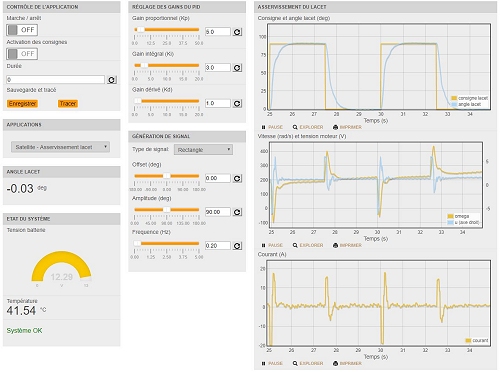
Task: Click the Durée input field
Action: 55,80
